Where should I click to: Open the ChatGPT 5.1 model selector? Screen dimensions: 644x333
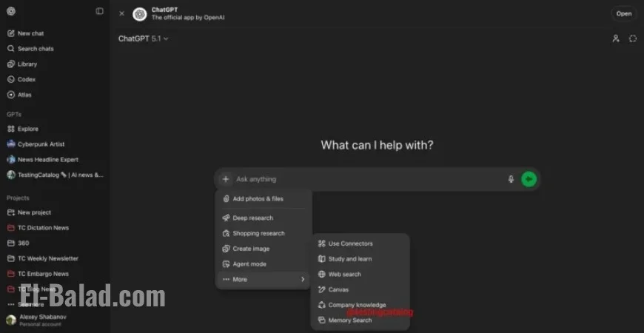click(x=144, y=38)
